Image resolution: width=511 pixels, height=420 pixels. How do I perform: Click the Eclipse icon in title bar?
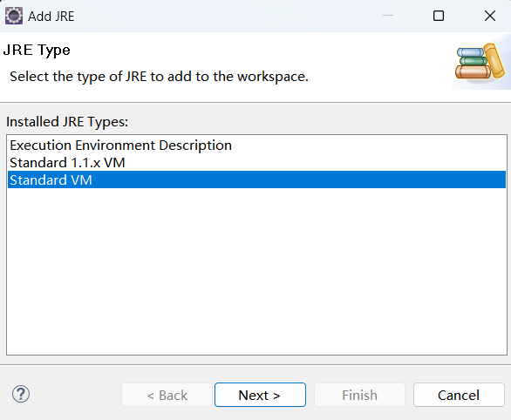point(14,16)
